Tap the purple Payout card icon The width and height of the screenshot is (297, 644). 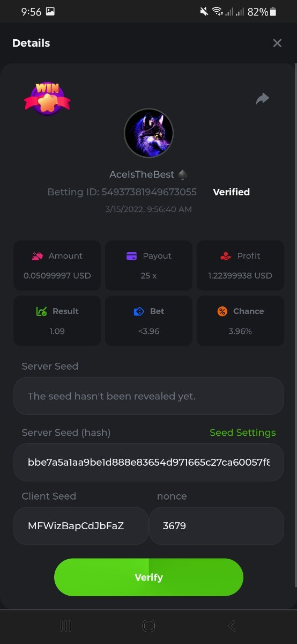click(x=131, y=256)
